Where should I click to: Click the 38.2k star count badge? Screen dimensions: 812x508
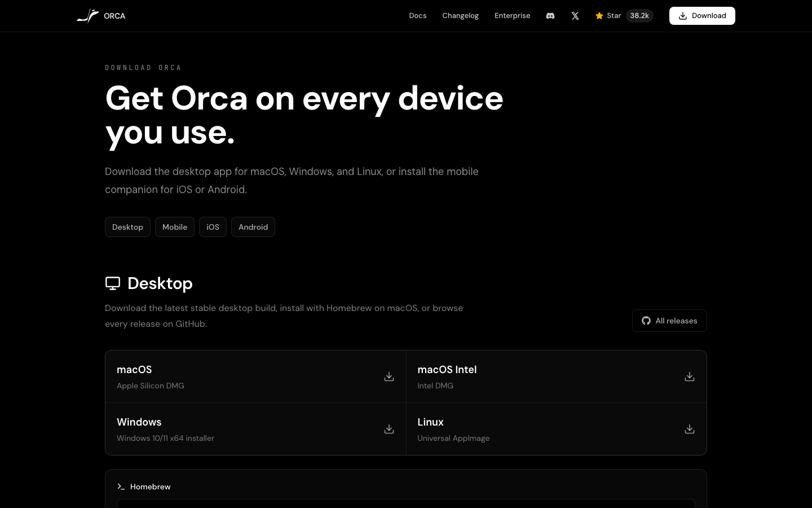tap(639, 16)
